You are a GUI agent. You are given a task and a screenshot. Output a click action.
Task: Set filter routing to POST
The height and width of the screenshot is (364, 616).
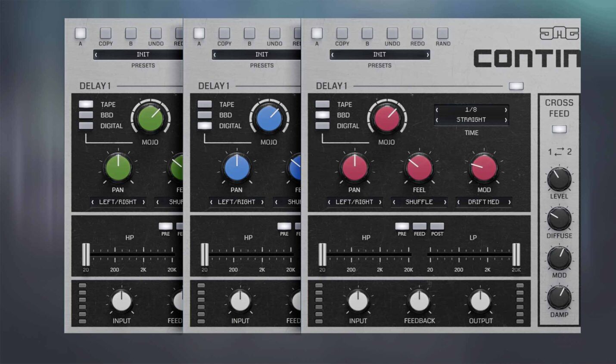point(437,226)
